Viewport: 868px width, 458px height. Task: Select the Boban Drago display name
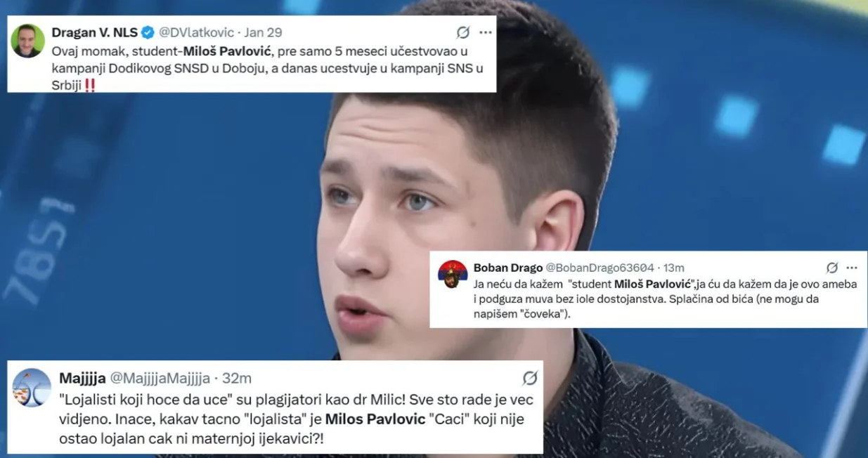(x=507, y=268)
